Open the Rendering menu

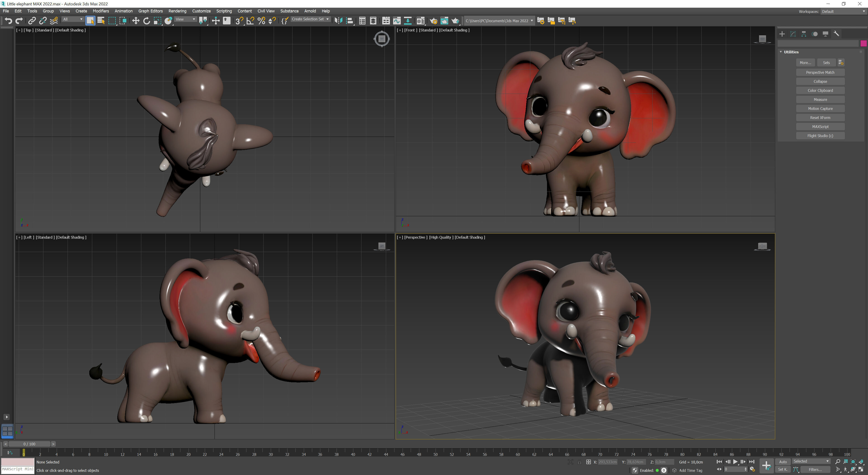(x=177, y=11)
